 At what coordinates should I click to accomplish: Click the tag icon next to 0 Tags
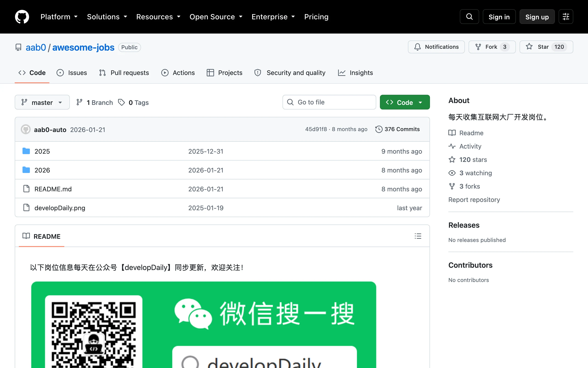tap(122, 103)
